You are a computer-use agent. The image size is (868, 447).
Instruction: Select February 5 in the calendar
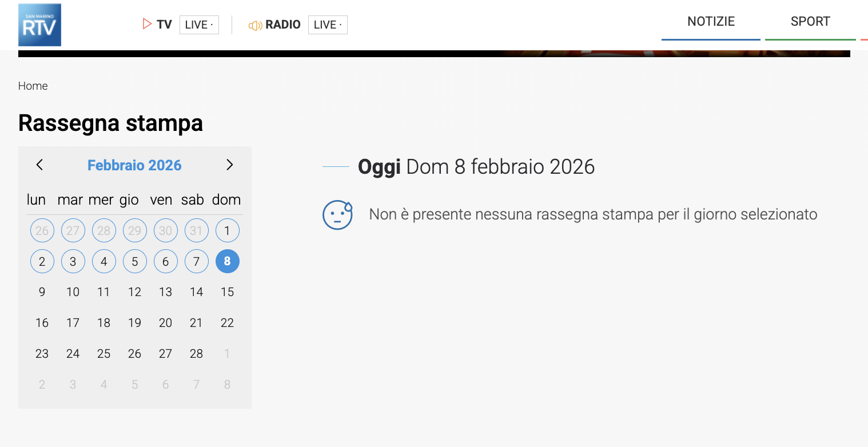coord(134,262)
